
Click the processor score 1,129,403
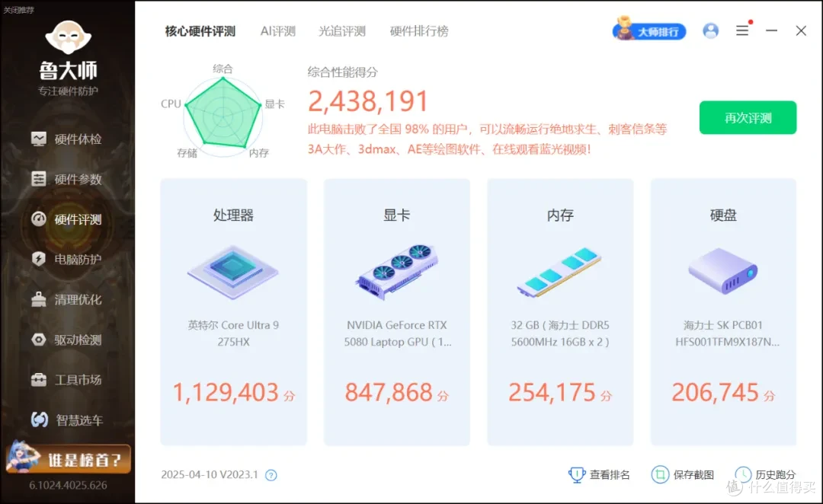pos(226,392)
